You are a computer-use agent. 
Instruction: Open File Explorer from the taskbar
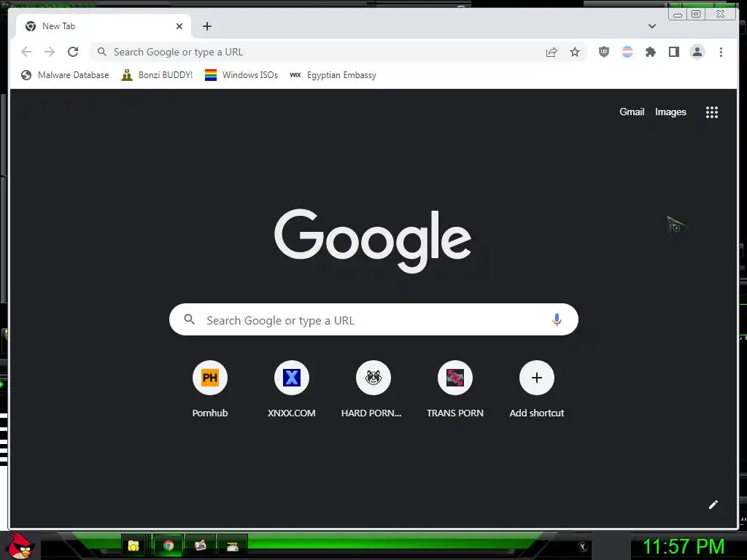point(133,545)
